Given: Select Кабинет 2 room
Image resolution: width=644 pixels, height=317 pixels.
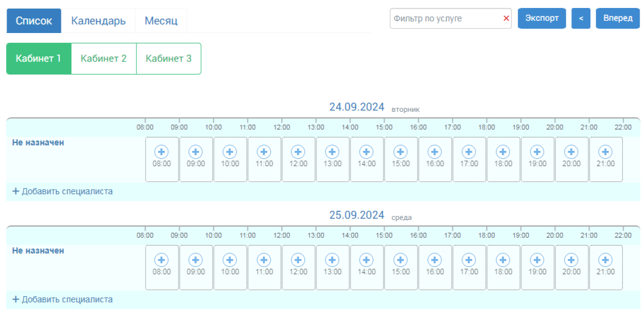Looking at the screenshot, I should 104,59.
